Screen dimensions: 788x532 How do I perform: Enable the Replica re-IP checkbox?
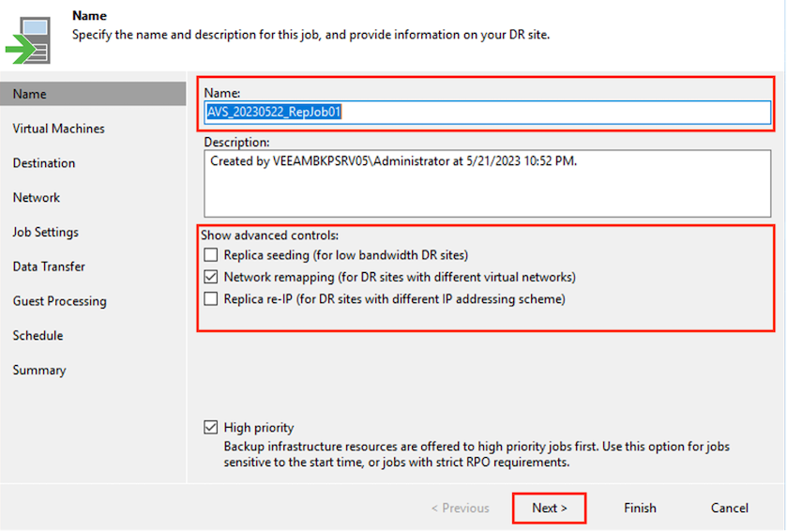[x=211, y=300]
